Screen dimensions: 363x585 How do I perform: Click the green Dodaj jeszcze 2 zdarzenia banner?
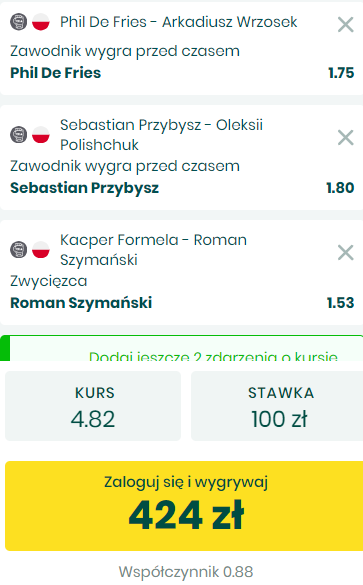[182, 348]
